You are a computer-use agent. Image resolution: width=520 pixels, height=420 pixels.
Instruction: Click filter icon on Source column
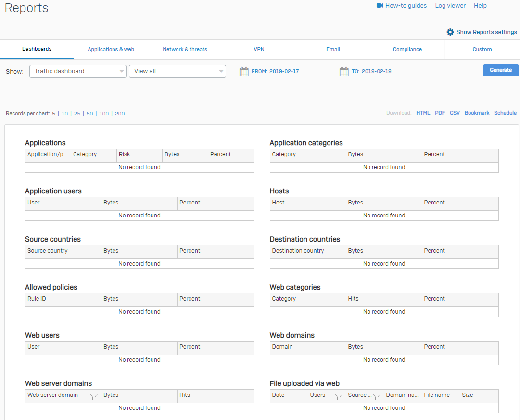tap(377, 396)
